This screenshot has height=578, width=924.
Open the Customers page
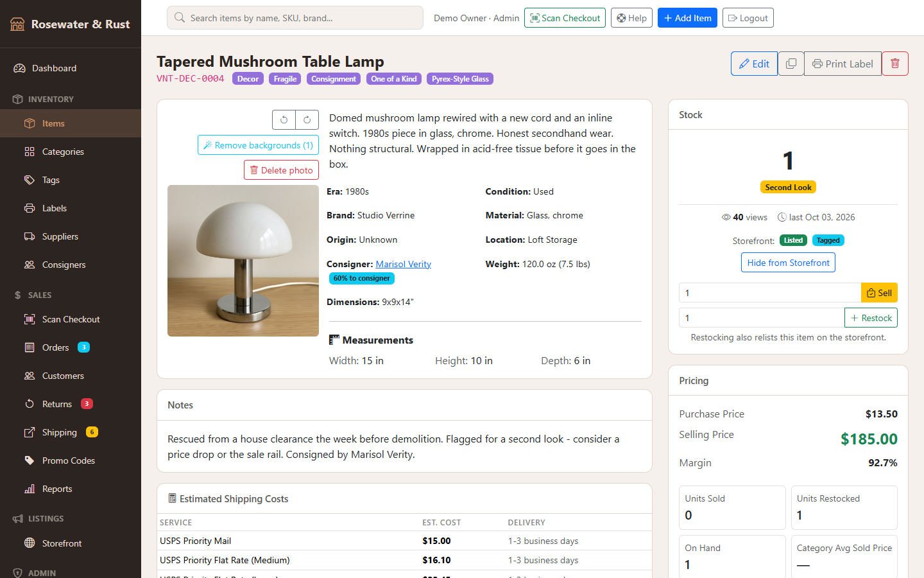(71, 376)
